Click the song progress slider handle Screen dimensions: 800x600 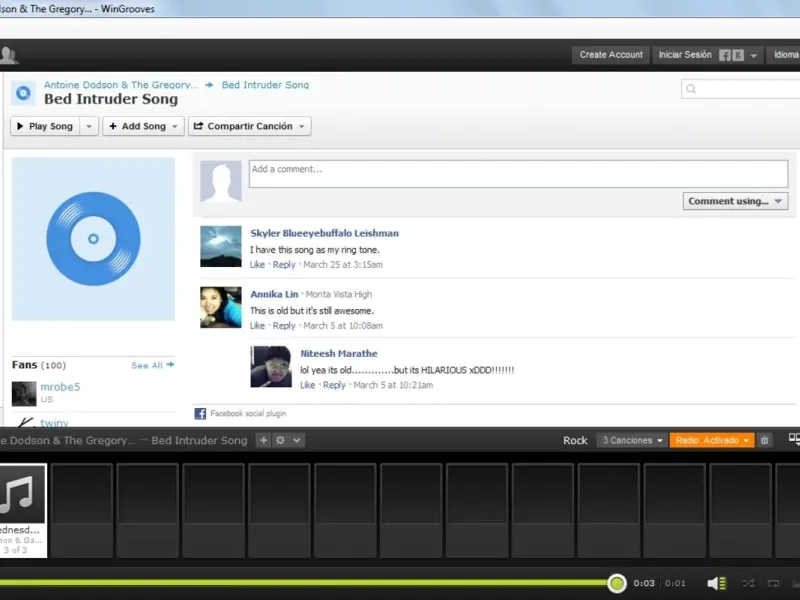616,583
